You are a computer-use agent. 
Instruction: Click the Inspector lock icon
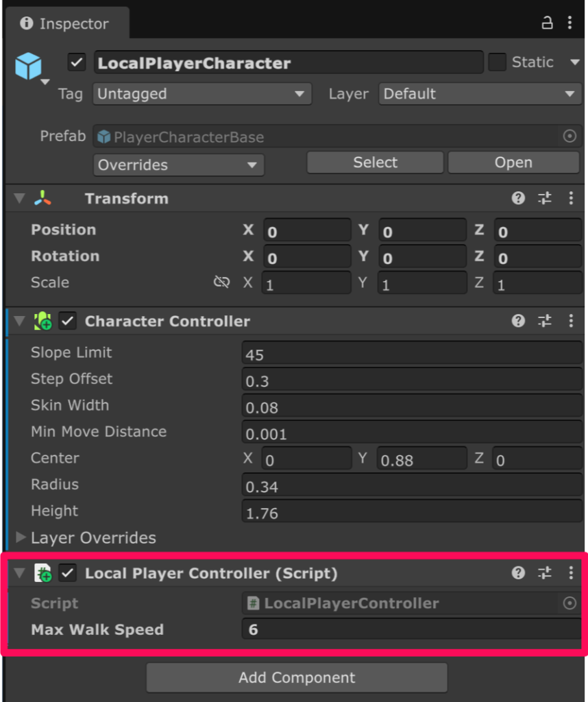click(x=547, y=23)
